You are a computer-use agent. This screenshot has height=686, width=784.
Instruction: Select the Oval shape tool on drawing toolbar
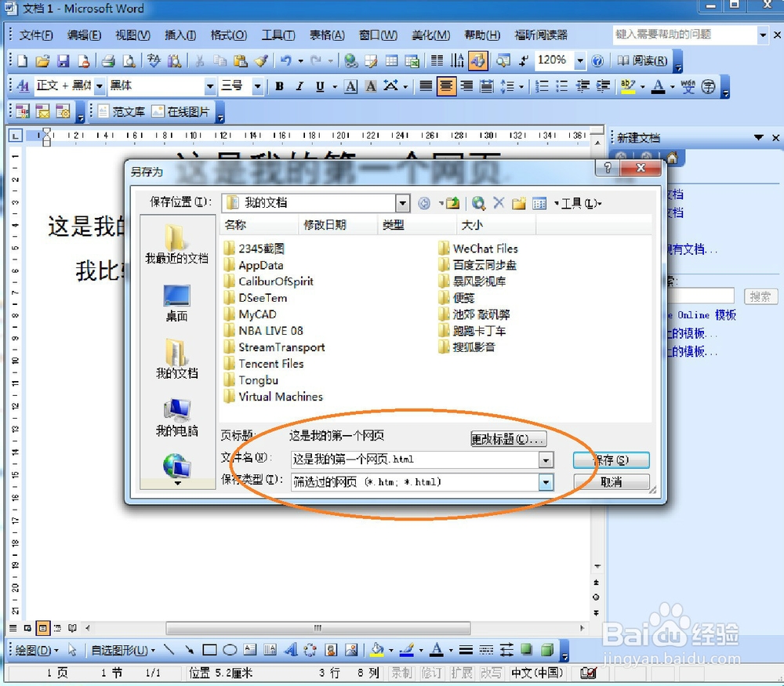coord(230,650)
